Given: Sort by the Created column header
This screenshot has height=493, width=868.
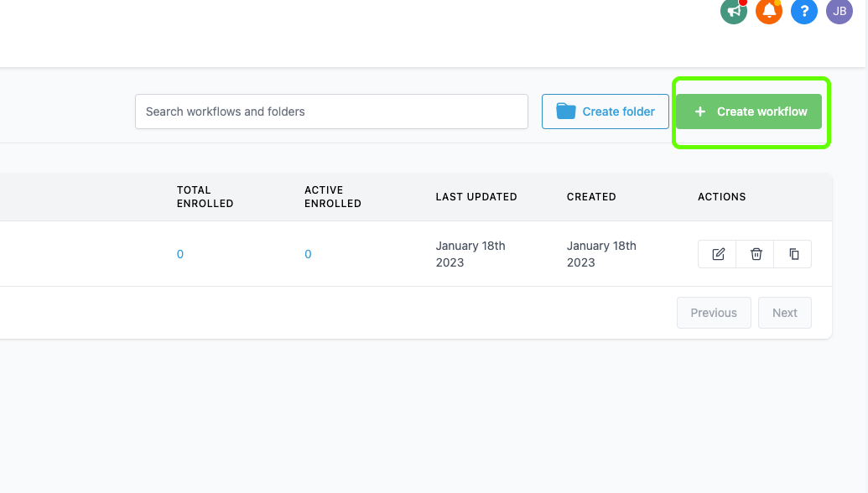Looking at the screenshot, I should point(591,197).
